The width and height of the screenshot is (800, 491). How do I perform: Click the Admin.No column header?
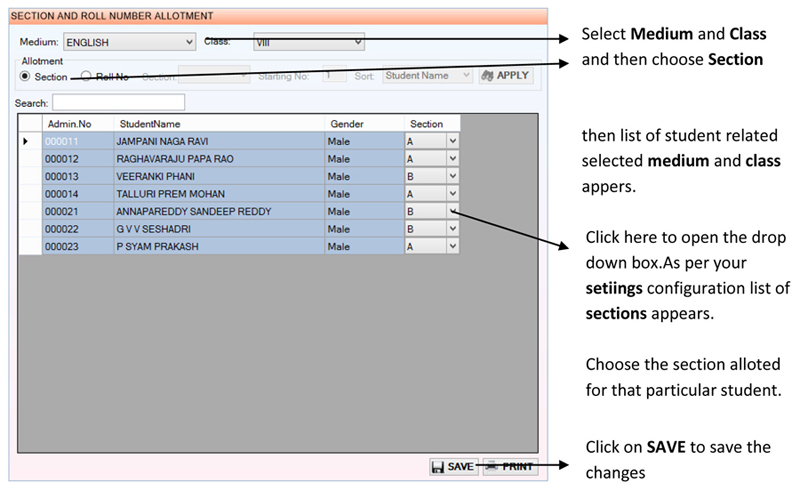[78, 124]
